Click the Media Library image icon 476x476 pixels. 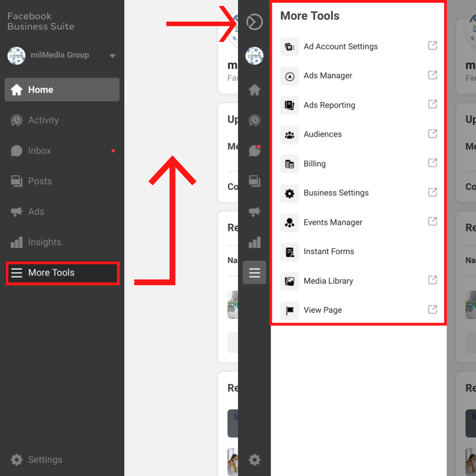[289, 281]
